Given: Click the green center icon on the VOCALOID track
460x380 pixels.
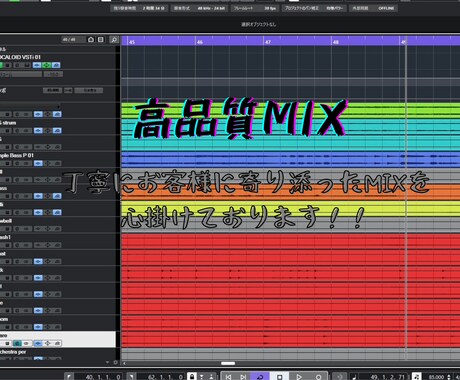Looking at the screenshot, I should point(47,65).
